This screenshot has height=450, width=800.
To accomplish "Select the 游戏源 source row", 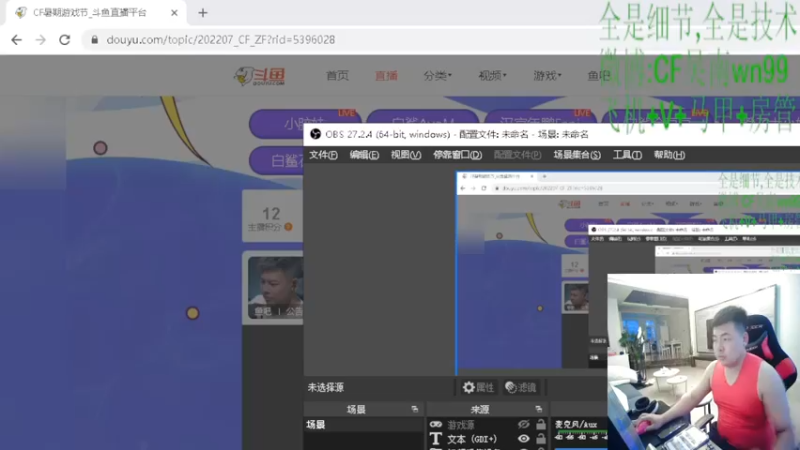I will click(x=488, y=424).
